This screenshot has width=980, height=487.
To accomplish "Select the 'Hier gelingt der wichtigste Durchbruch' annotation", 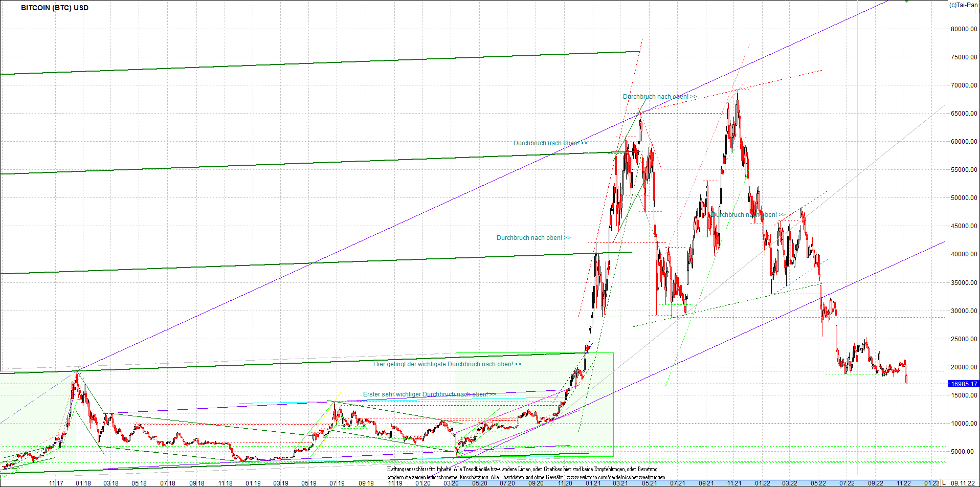I will (x=447, y=364).
